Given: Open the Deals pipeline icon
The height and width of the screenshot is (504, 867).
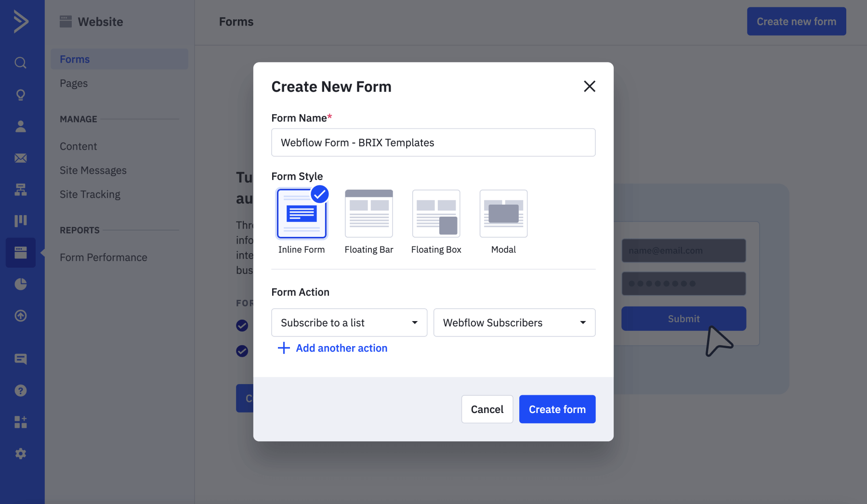Looking at the screenshot, I should click(x=21, y=221).
